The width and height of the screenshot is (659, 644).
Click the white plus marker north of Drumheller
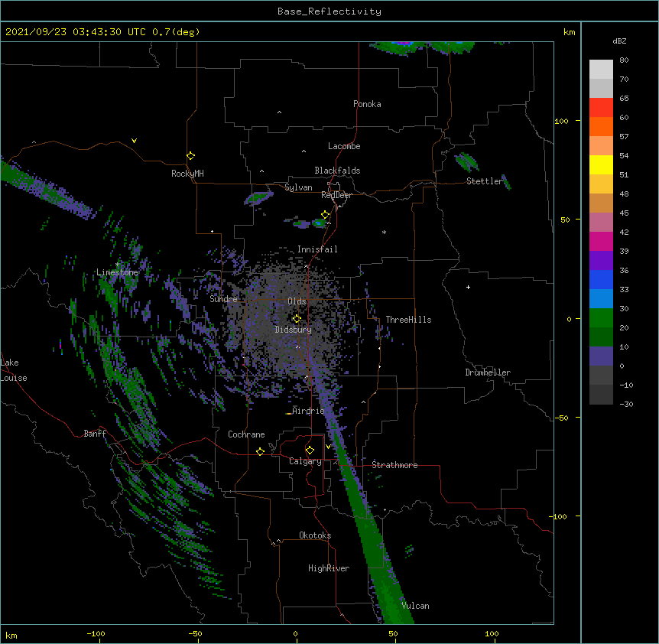tap(468, 287)
